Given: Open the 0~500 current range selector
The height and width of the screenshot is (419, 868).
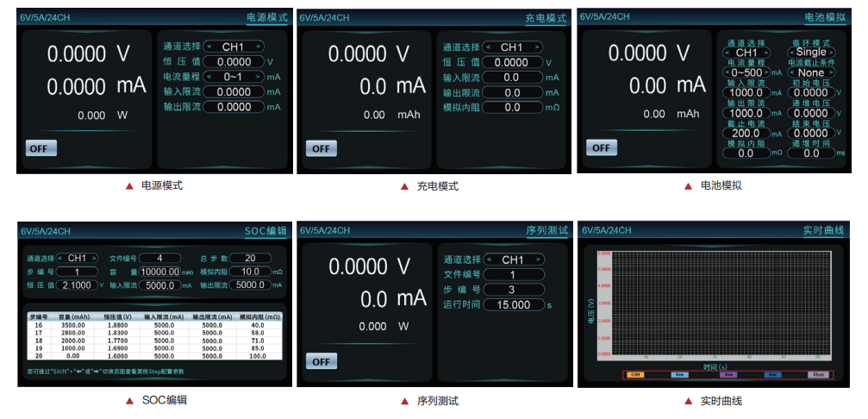Looking at the screenshot, I should [746, 72].
